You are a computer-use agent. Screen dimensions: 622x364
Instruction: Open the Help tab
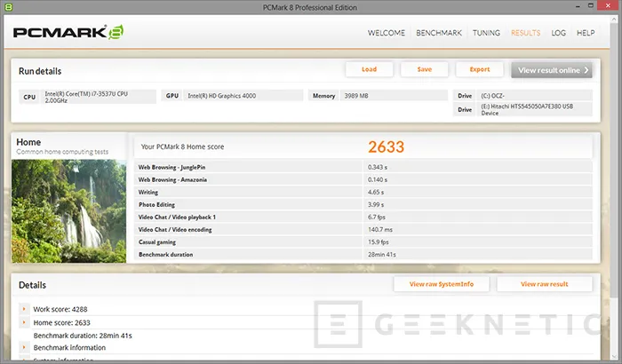(586, 33)
